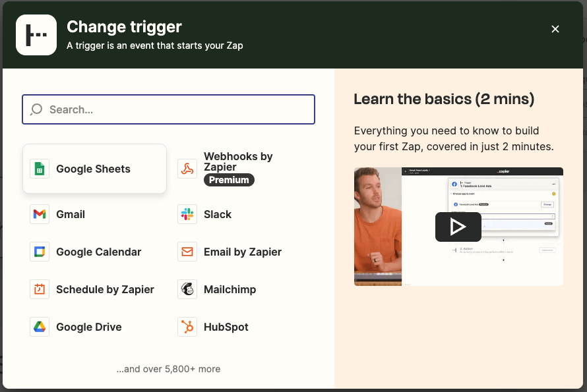Click the 'Learn the basics (2 mins)' heading
The image size is (587, 392).
coord(444,99)
